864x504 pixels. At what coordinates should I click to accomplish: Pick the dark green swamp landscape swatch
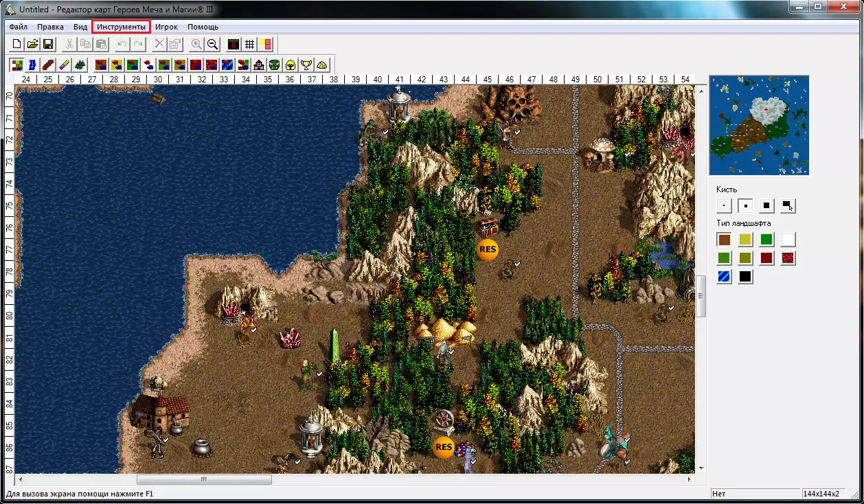click(724, 258)
